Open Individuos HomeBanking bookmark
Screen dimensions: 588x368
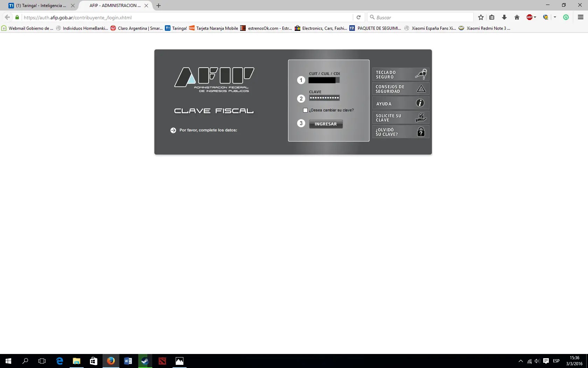(82, 28)
